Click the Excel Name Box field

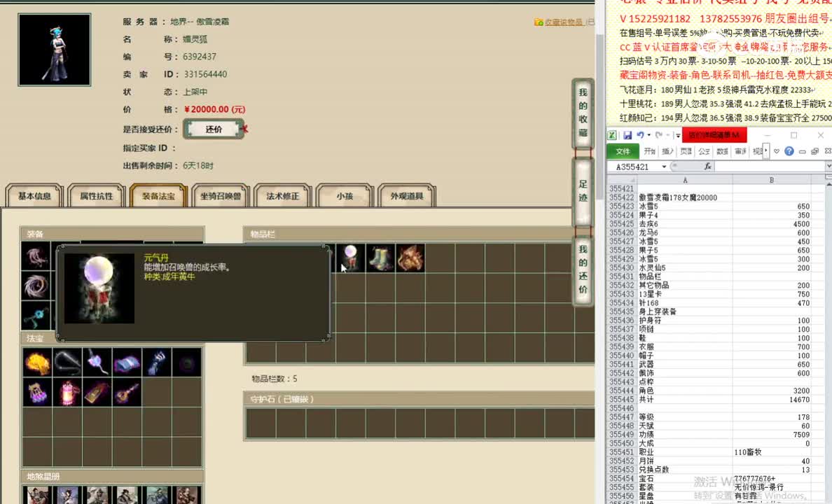(634, 167)
